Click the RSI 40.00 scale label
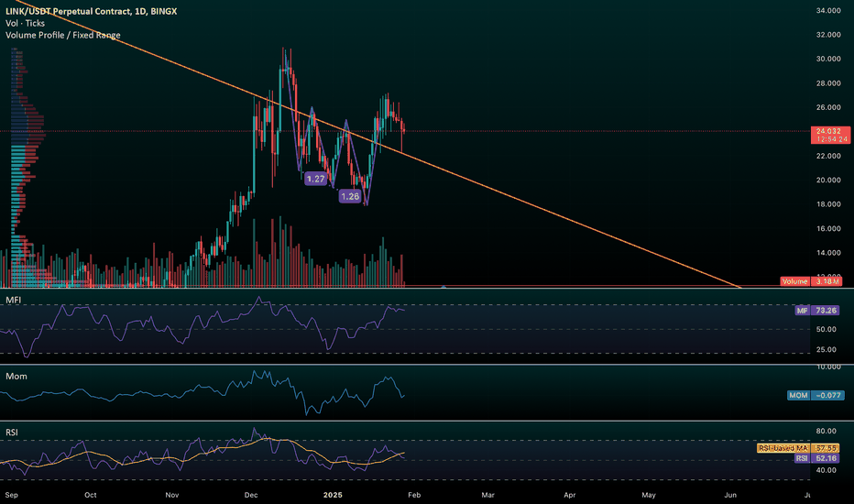This screenshot has height=504, width=854. [x=827, y=470]
